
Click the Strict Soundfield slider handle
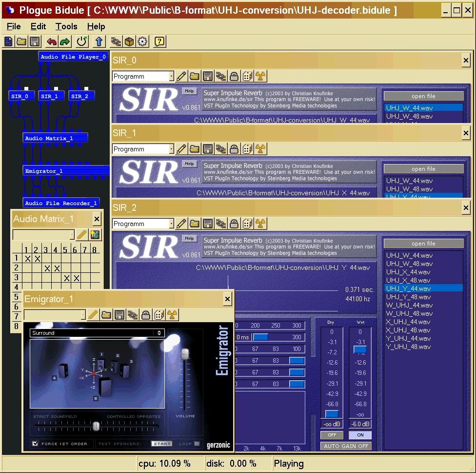[96, 426]
